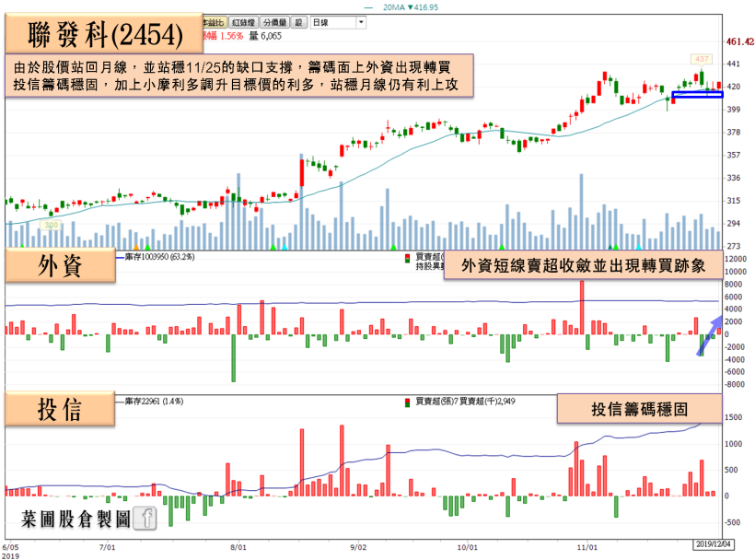The height and width of the screenshot is (560, 755).
Task: Click the Facebook icon beside 菜圖股倉製圖
Action: click(145, 519)
